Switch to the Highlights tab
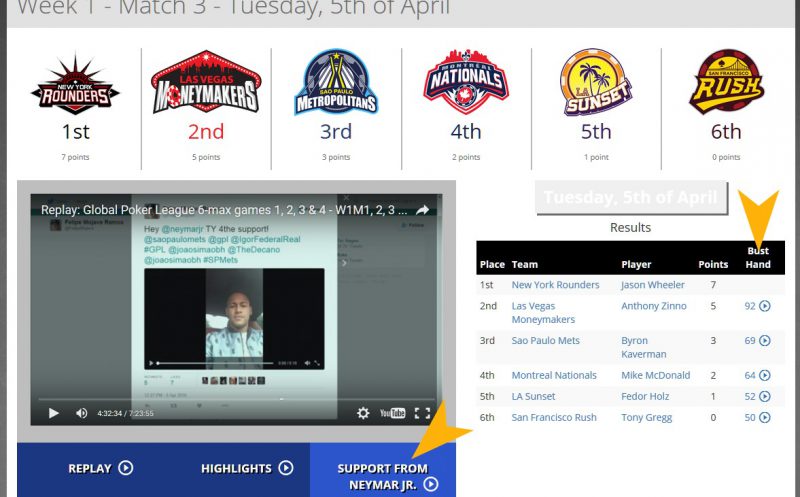800x497 pixels. 247,468
